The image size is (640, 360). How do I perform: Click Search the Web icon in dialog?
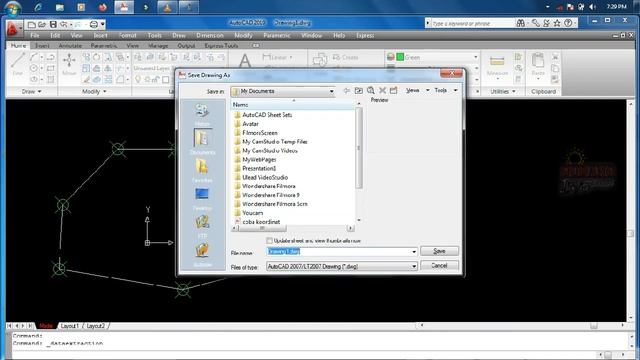(371, 91)
